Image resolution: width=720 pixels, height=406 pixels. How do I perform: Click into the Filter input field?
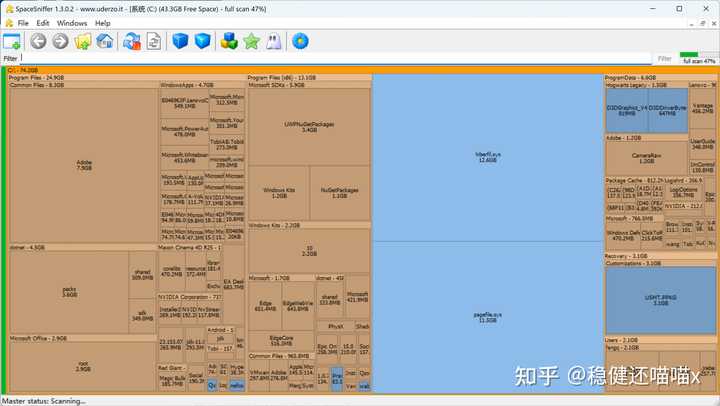(335, 58)
